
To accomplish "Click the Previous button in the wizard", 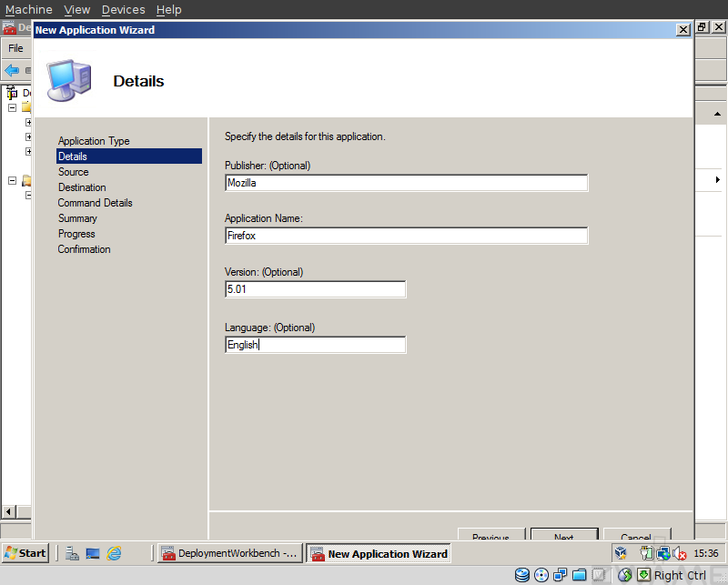I will 491,534.
